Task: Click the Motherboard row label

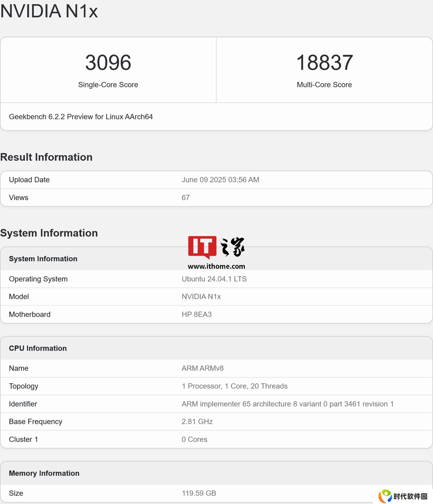Action: (x=30, y=314)
